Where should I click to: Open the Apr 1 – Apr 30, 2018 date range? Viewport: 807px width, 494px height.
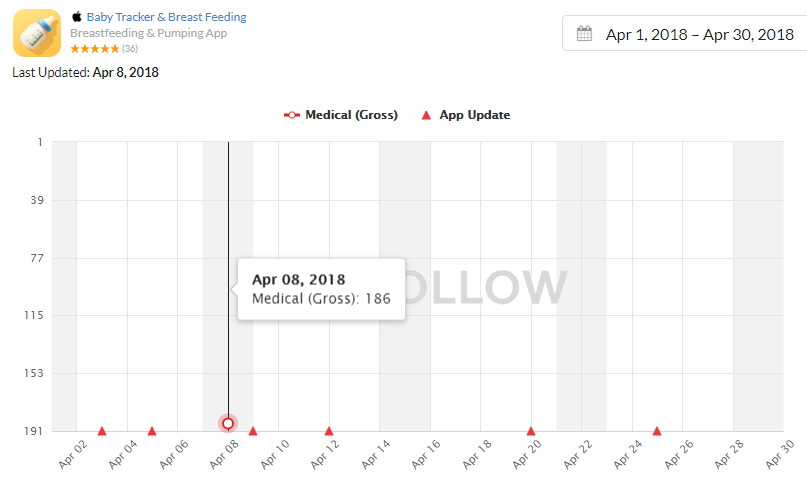click(699, 35)
